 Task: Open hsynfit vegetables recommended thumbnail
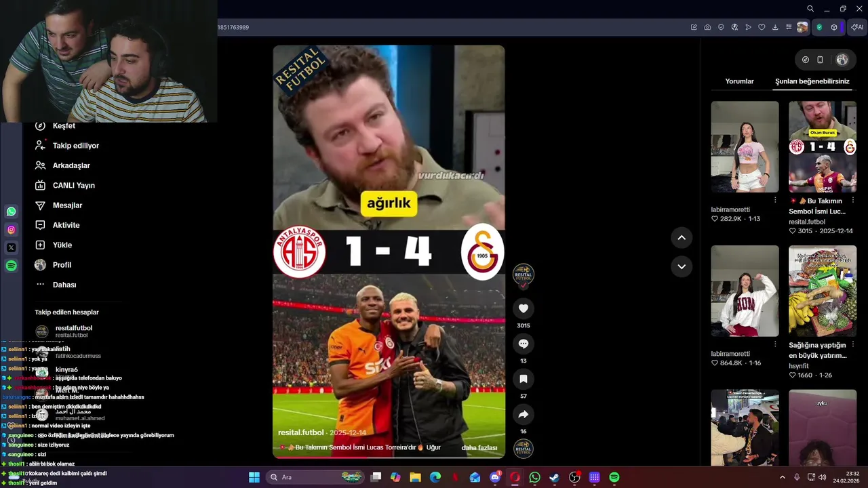click(823, 291)
